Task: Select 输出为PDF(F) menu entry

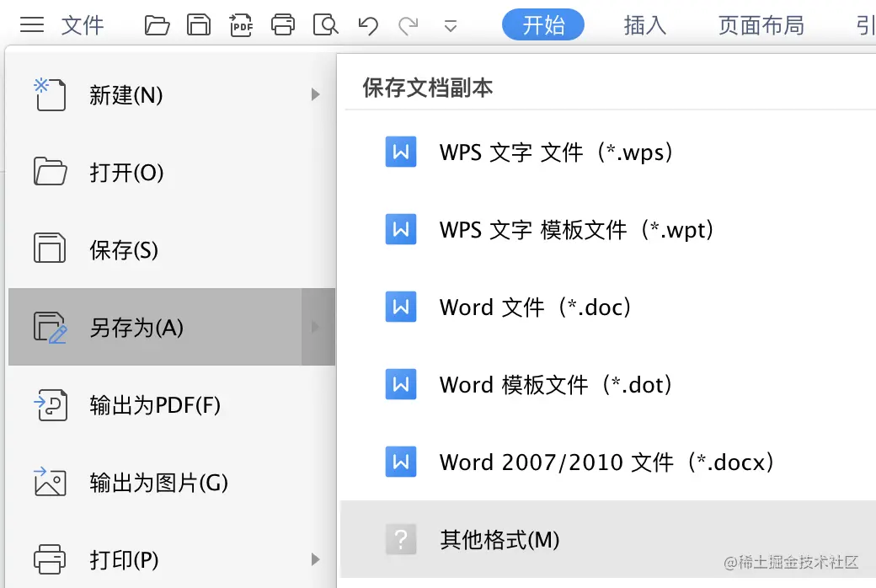Action: point(172,404)
